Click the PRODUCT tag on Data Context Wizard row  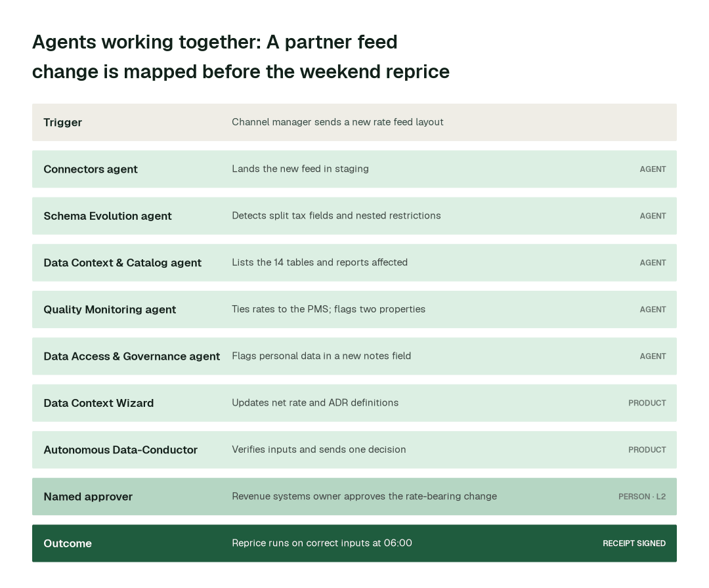[x=647, y=403]
